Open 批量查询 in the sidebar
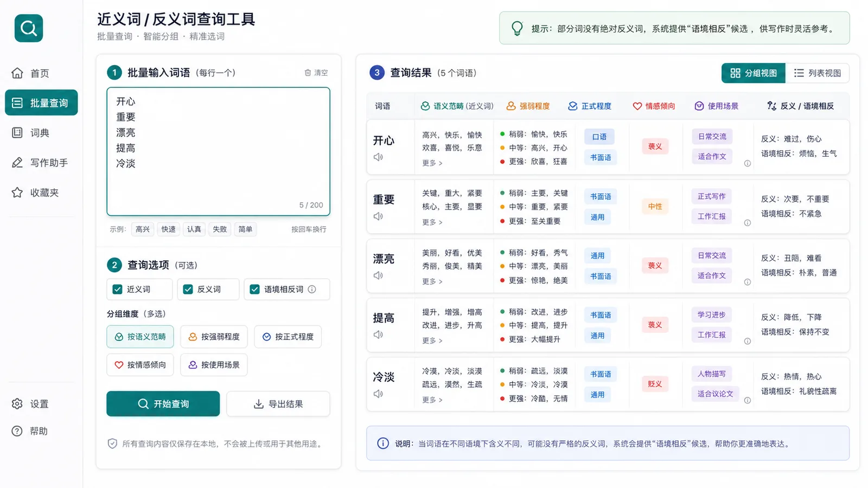This screenshot has height=488, width=868. tap(41, 103)
